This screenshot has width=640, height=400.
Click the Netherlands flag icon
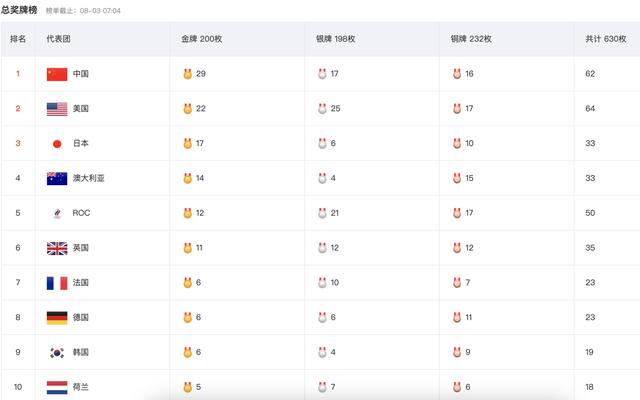coord(57,387)
